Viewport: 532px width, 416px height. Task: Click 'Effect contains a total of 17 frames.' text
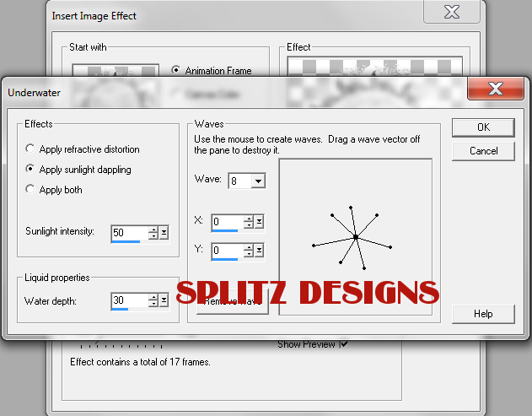(140, 362)
